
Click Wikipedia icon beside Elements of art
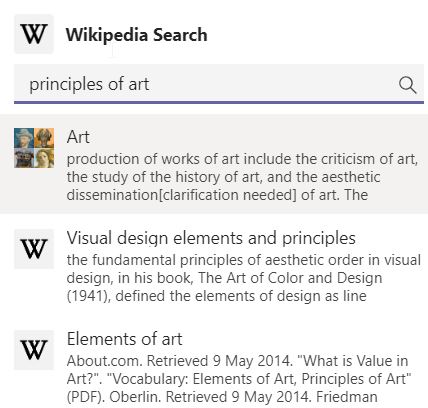click(x=34, y=350)
